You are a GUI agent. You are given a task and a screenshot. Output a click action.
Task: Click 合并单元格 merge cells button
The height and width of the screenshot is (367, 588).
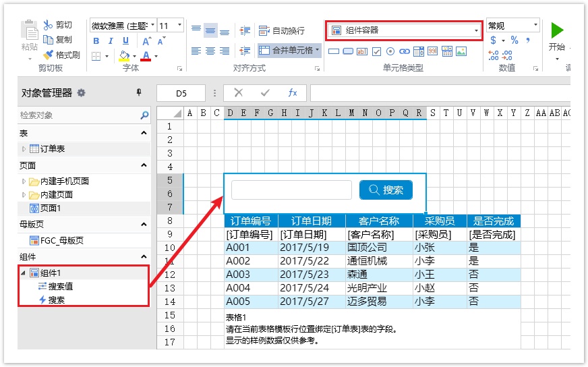(289, 51)
